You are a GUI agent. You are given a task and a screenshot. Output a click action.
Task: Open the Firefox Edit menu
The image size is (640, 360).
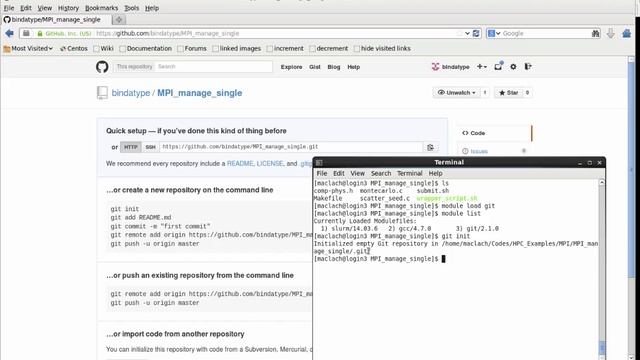click(x=26, y=8)
